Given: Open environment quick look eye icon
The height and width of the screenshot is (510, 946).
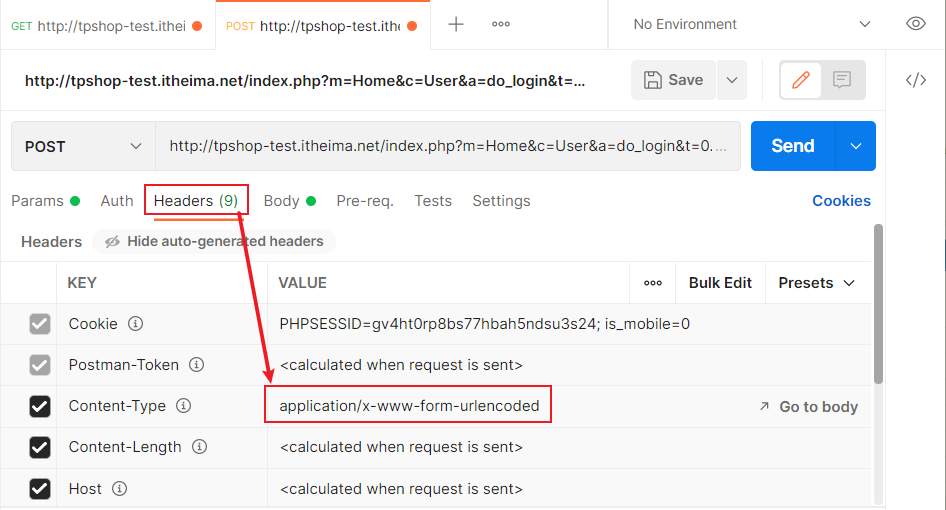Looking at the screenshot, I should click(915, 24).
